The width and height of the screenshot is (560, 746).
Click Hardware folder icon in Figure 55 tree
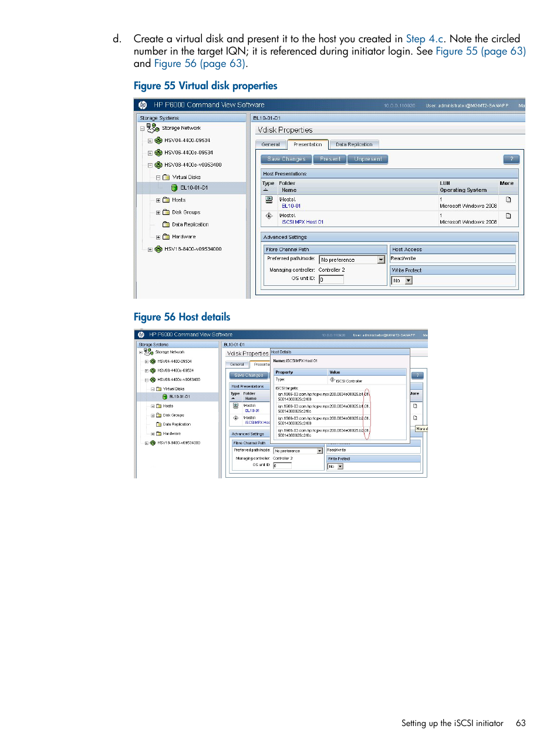[166, 237]
